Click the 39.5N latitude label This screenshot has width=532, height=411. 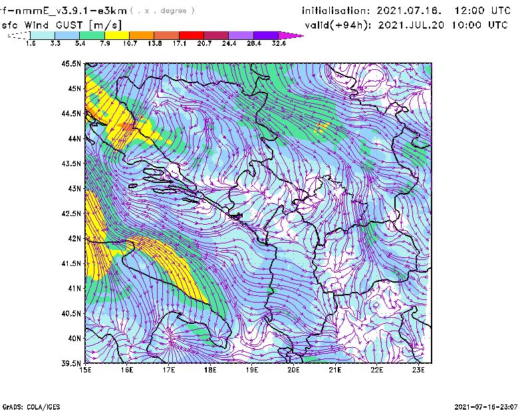[x=71, y=364]
